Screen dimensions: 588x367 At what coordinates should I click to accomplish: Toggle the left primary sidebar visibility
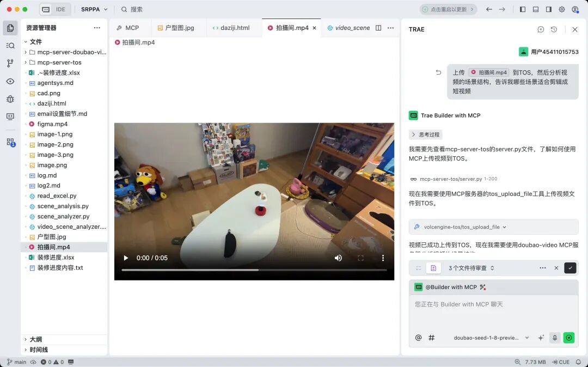click(x=523, y=9)
